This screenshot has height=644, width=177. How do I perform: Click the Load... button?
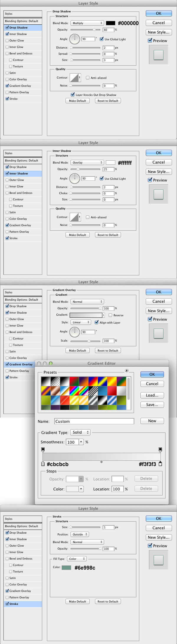click(152, 395)
